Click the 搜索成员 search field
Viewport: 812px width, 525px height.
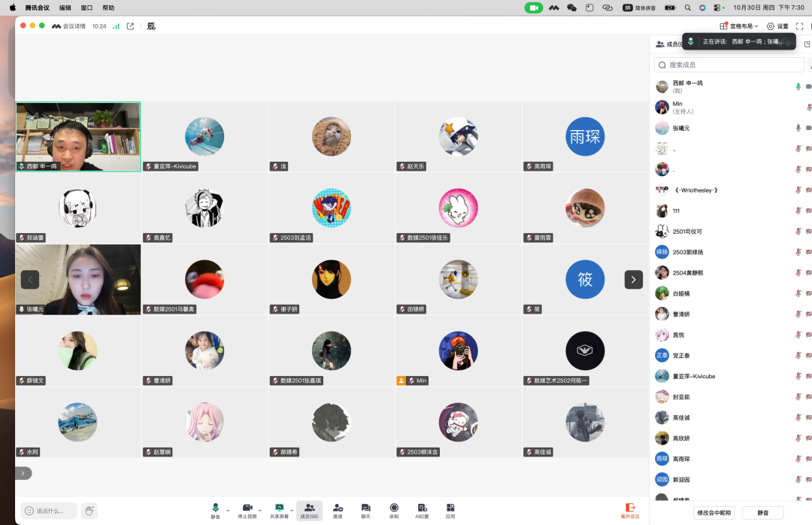[726, 65]
